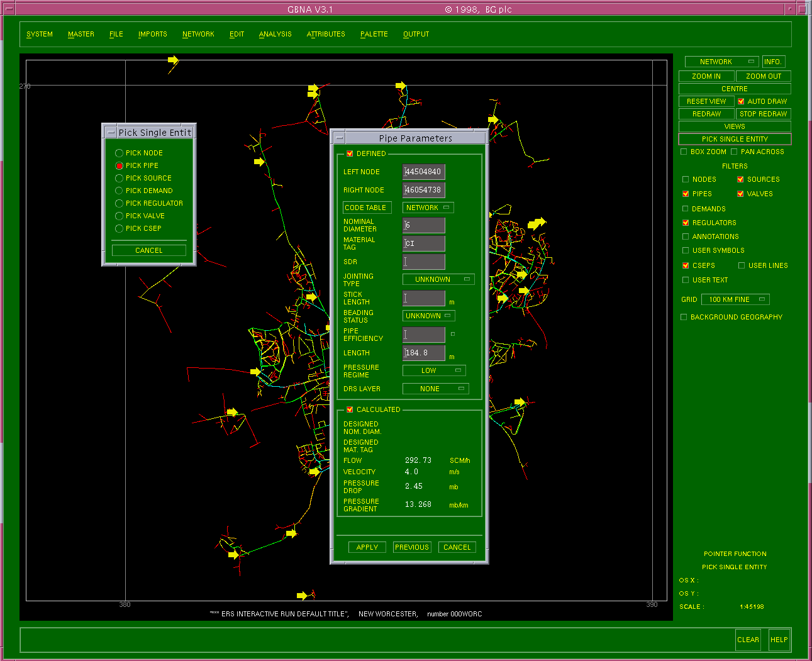Open the Pick Single Entity window menu button
Screen dimensions: 812x661
pyautogui.click(x=111, y=133)
